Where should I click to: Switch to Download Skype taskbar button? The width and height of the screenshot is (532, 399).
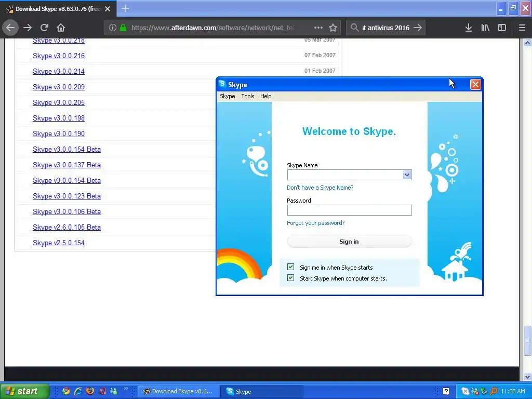coord(178,391)
